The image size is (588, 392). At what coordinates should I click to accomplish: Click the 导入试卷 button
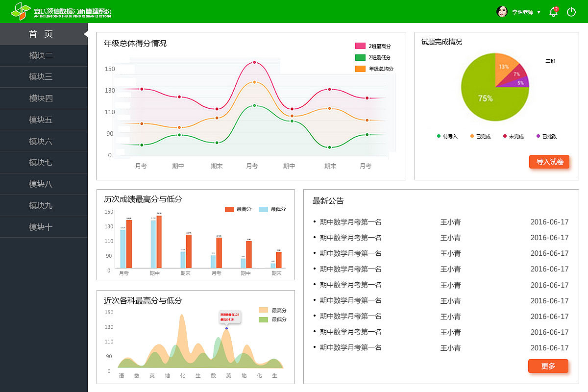coord(549,162)
